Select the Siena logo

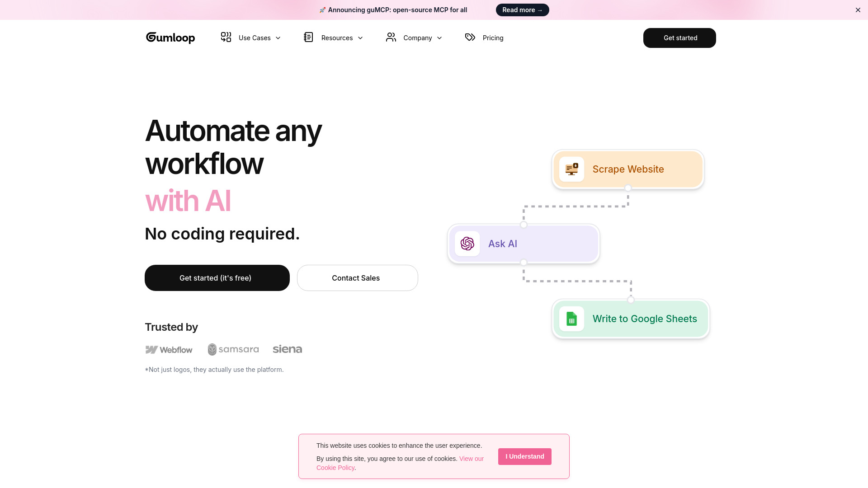pos(287,349)
